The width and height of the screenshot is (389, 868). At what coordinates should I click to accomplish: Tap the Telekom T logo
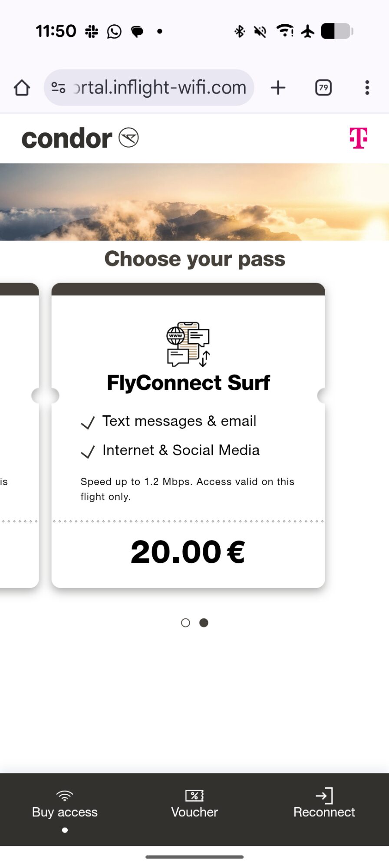click(358, 138)
